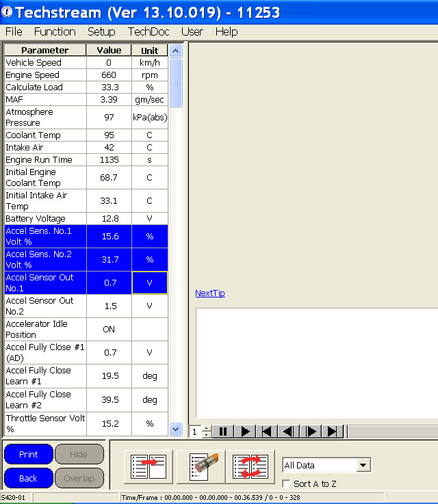Open the Setup menu
Viewport: 438px width, 504px height.
[101, 31]
